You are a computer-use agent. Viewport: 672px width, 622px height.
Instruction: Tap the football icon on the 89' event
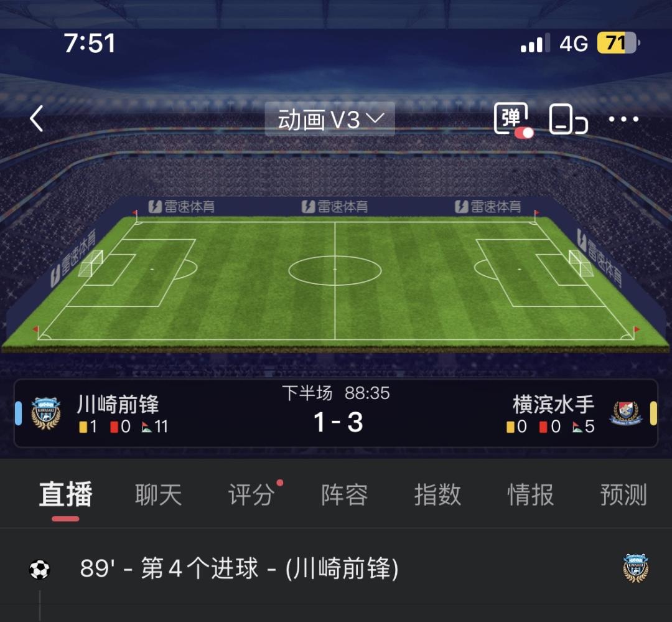[39, 570]
